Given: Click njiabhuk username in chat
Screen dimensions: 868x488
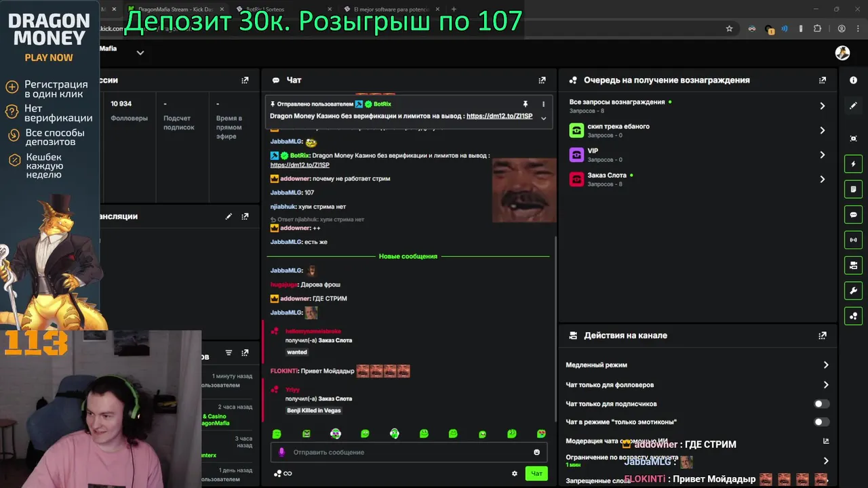Looking at the screenshot, I should [283, 207].
